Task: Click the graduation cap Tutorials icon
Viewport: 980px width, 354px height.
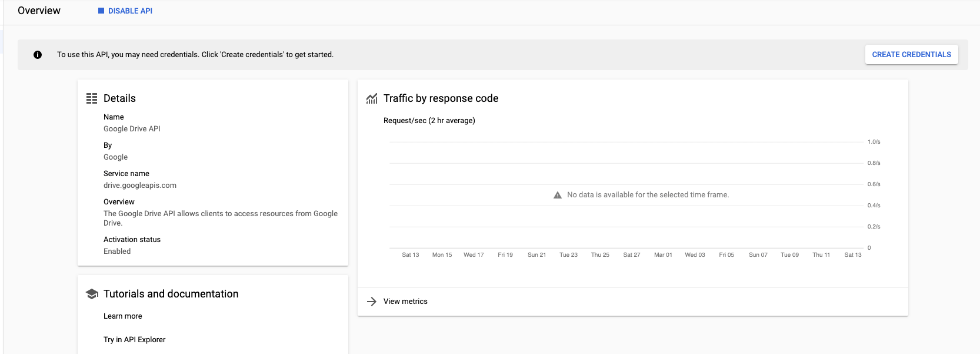Action: 92,294
